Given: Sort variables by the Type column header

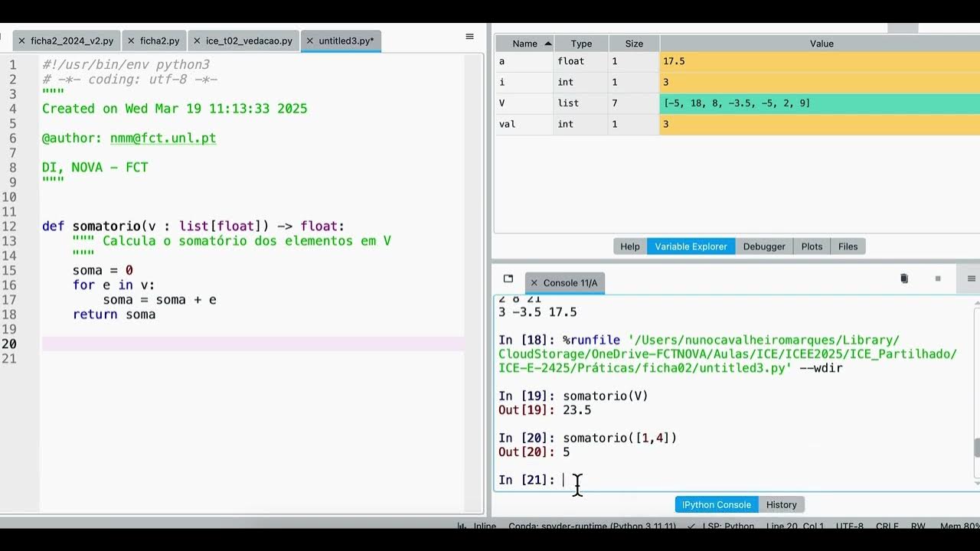Looking at the screenshot, I should (581, 44).
